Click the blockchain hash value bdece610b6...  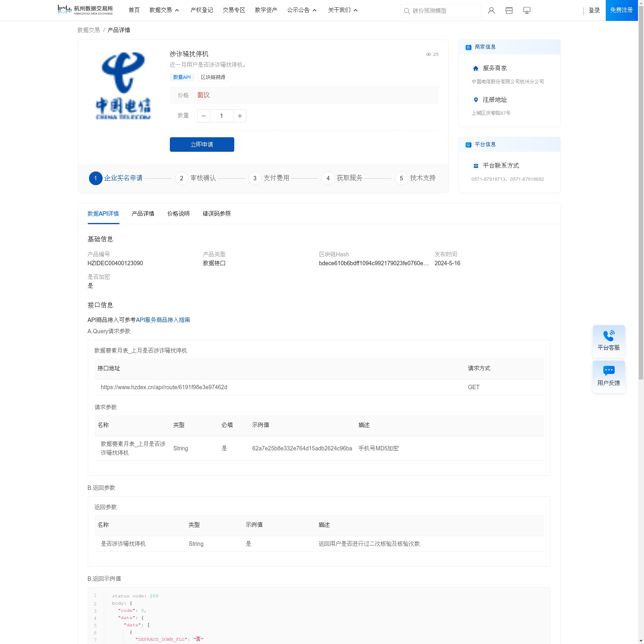[374, 263]
